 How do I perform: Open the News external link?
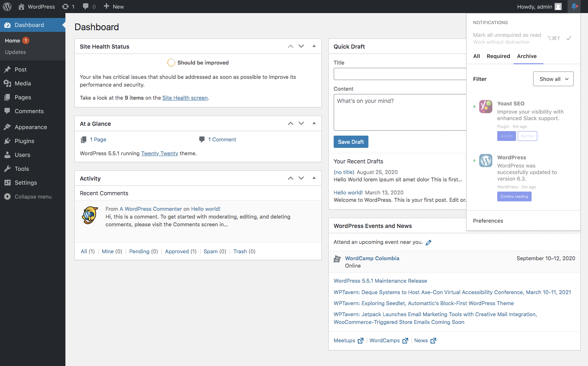(425, 341)
